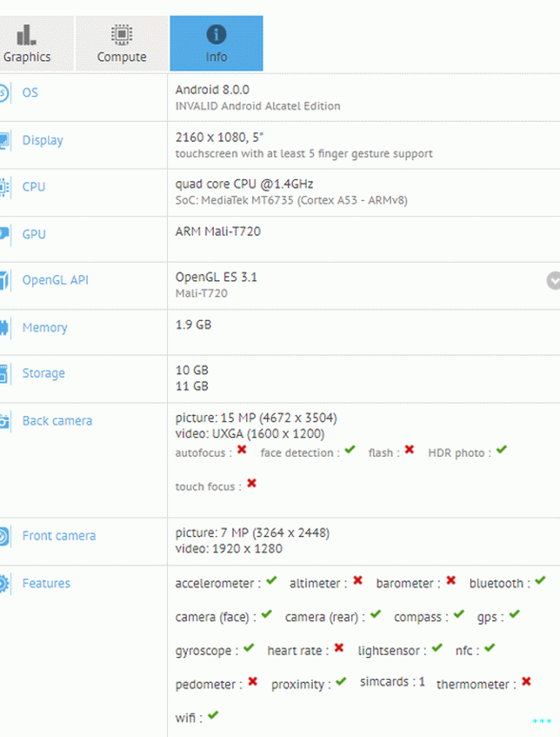Click the red cross next to altimeter
The width and height of the screenshot is (560, 737).
357,580
